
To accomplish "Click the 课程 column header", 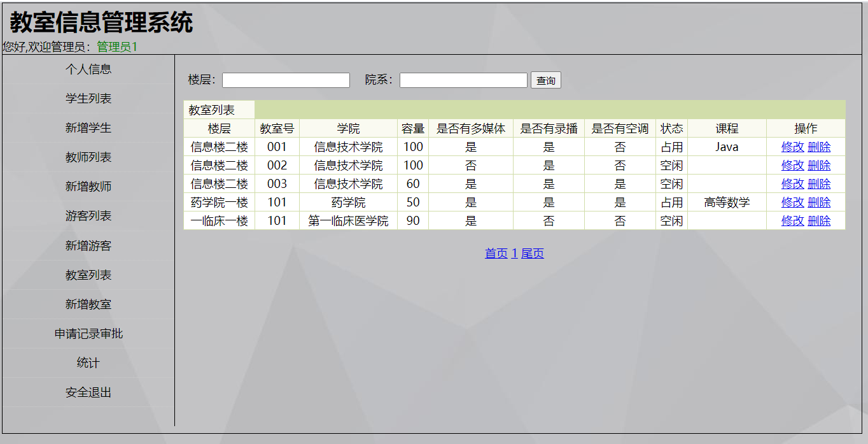I will [727, 129].
